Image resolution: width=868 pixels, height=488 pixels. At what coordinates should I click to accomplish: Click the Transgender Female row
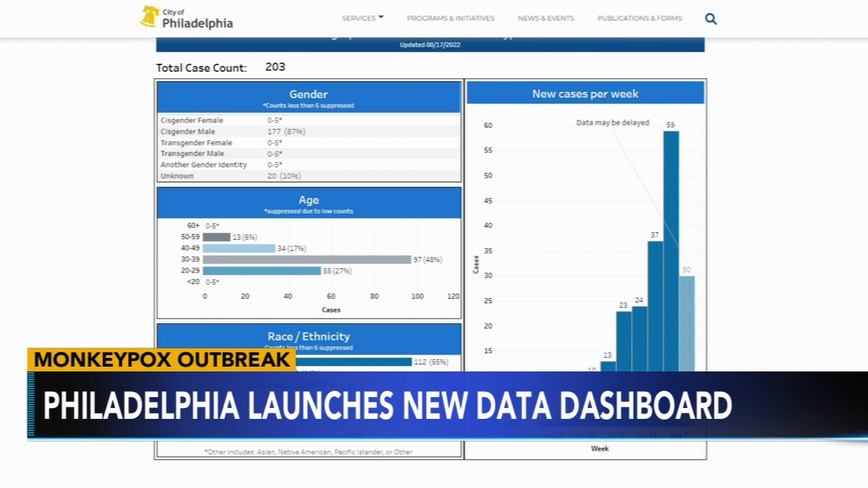309,142
